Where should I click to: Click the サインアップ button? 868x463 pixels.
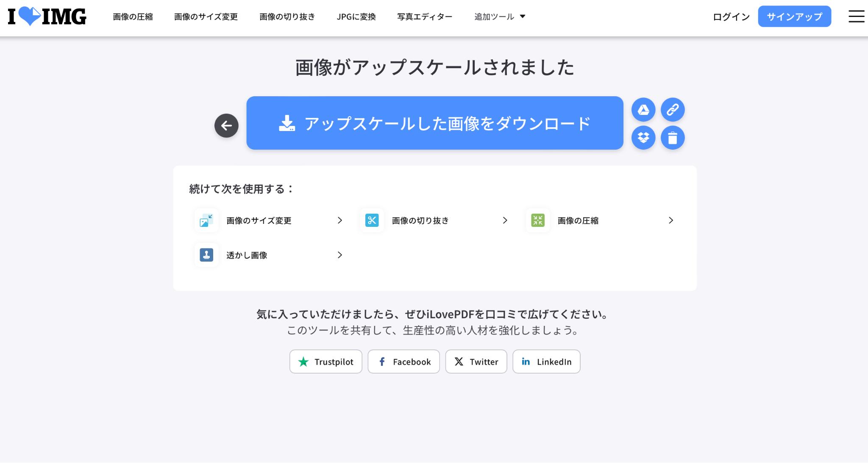[x=794, y=17]
